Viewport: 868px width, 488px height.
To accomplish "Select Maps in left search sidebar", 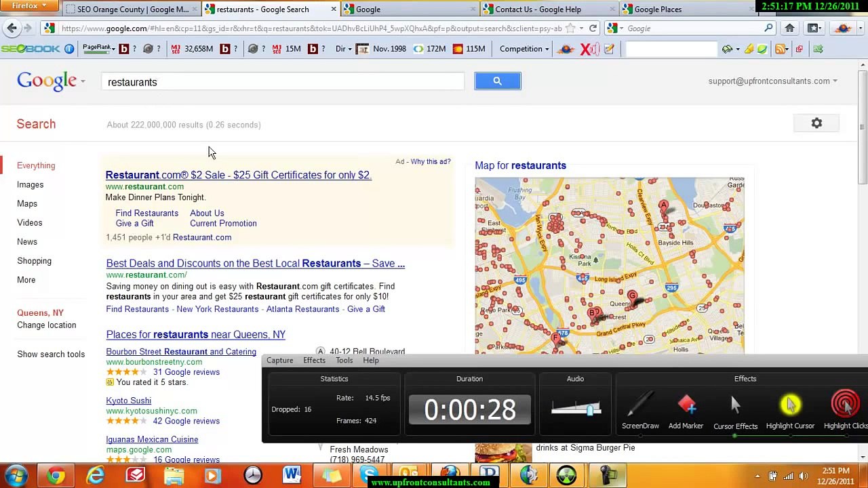I will [27, 203].
